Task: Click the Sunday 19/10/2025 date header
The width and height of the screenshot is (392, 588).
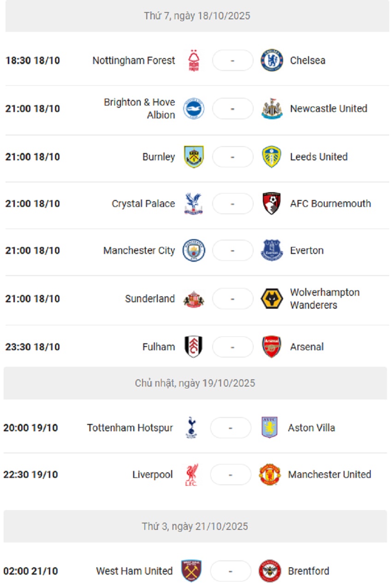Action: click(195, 383)
